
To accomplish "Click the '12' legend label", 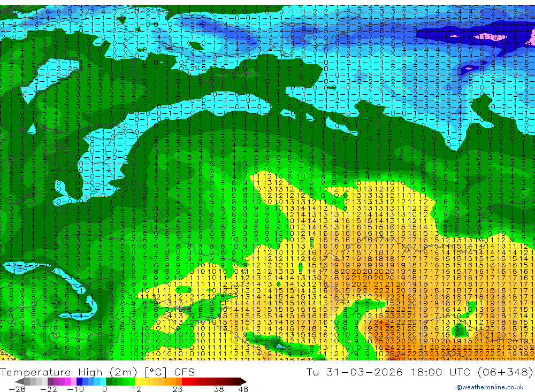I will (136, 389).
